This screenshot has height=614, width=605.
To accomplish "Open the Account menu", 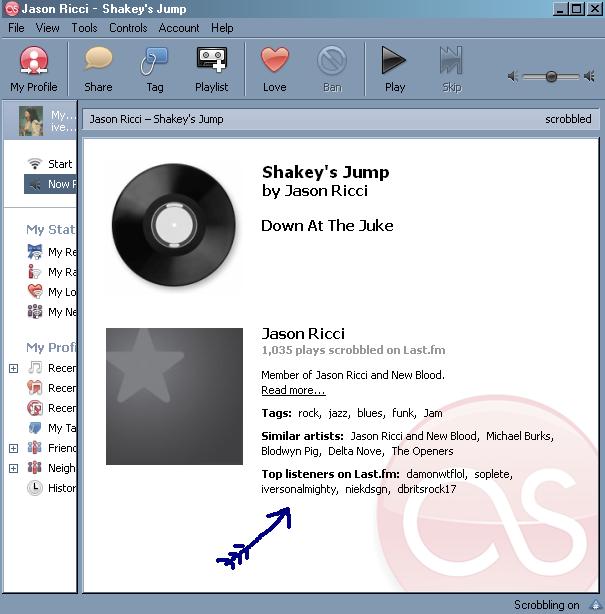I will point(179,28).
